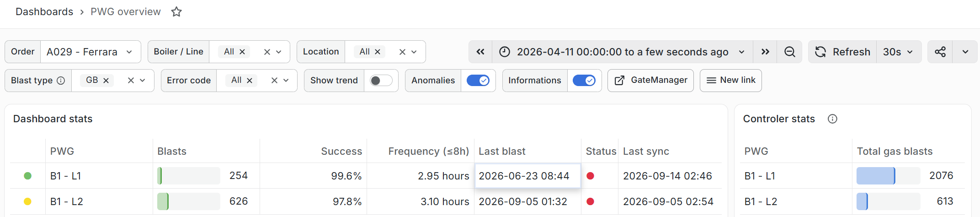Open the GateManager external link

pyautogui.click(x=650, y=81)
